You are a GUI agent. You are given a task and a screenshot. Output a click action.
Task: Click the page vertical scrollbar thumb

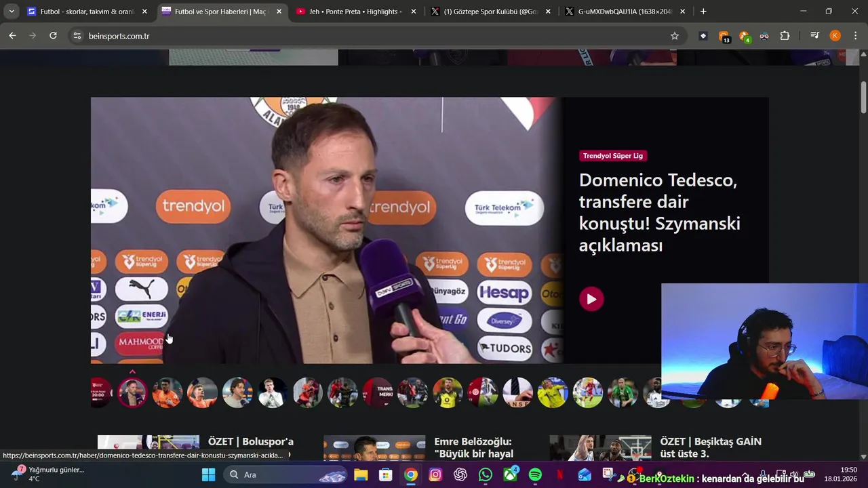(863, 97)
